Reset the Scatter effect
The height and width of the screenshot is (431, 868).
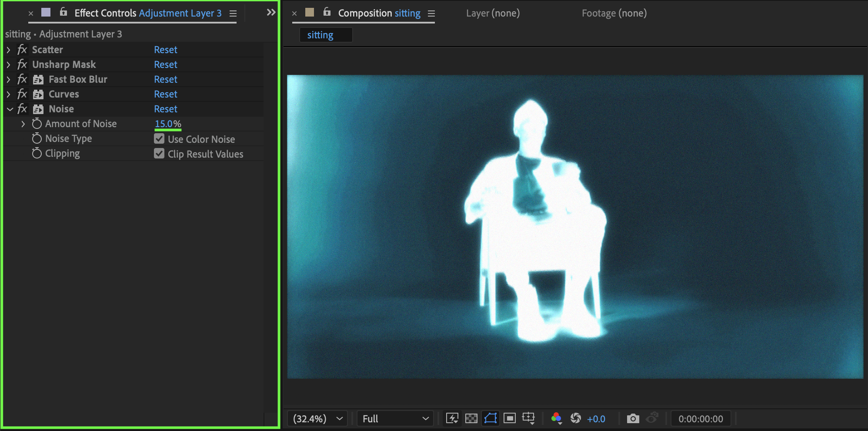pyautogui.click(x=166, y=50)
